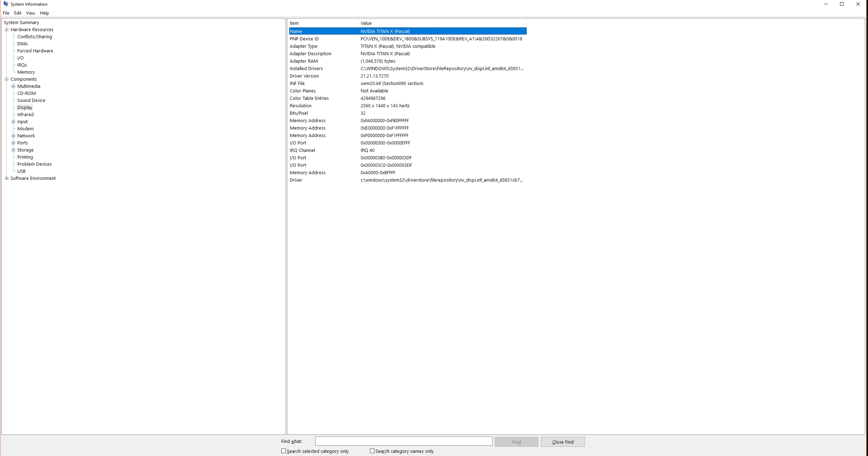868x456 pixels.
Task: Focus the Find what input field
Action: pyautogui.click(x=404, y=441)
